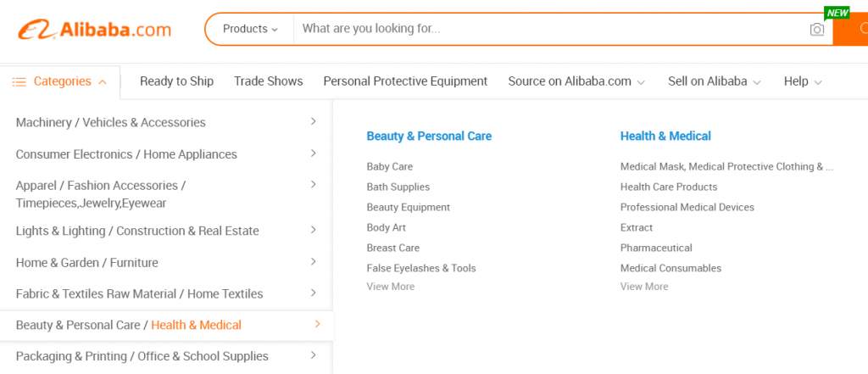Open the Help dropdown menu
Image resolution: width=868 pixels, height=374 pixels.
[803, 81]
